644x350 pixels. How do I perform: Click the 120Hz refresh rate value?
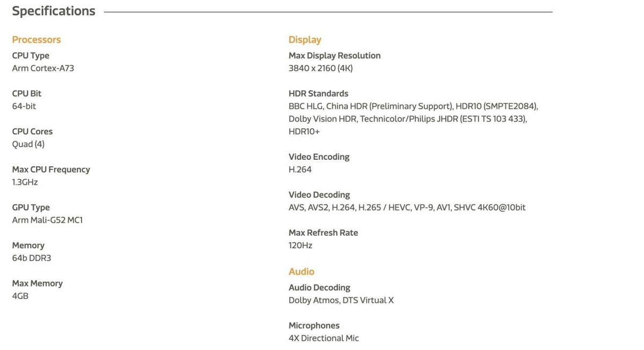click(x=301, y=245)
